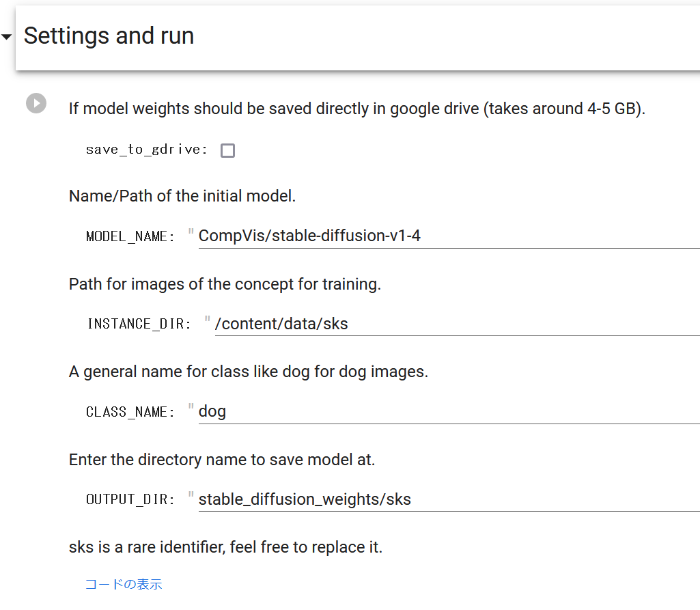Viewport: 700px width, 610px height.
Task: Click the INSTANCE_DIR label
Action: 139,324
